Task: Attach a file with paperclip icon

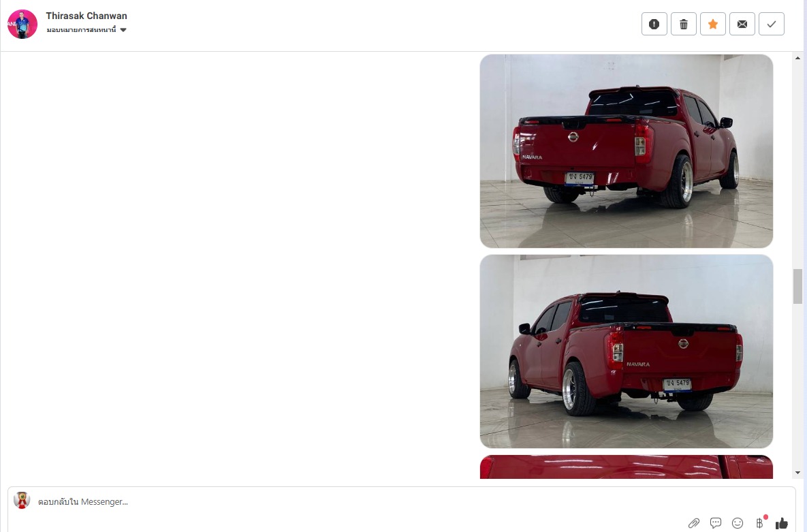Action: tap(694, 523)
